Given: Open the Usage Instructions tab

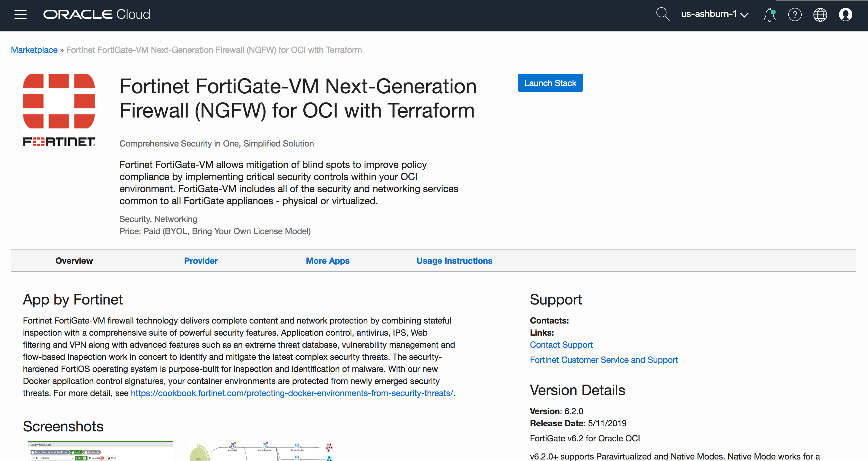Looking at the screenshot, I should tap(454, 261).
